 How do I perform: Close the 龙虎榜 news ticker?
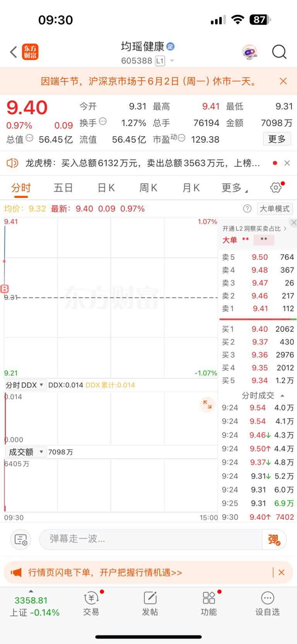[x=287, y=163]
